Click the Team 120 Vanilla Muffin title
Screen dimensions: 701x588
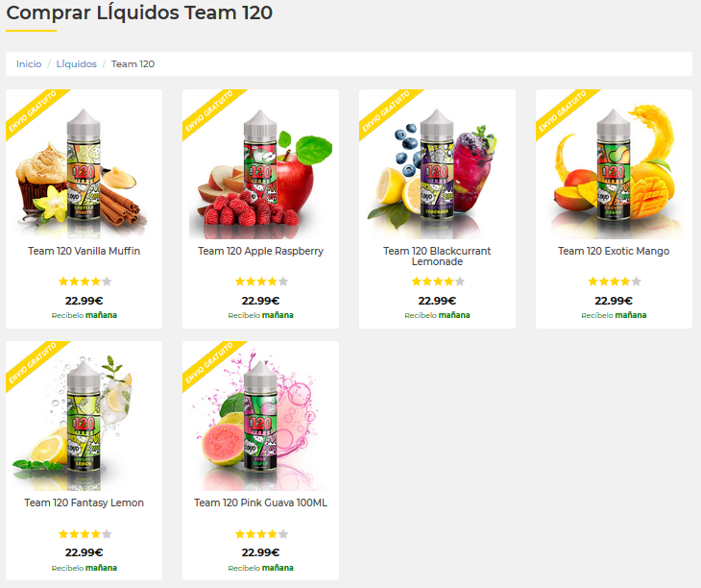tap(85, 251)
